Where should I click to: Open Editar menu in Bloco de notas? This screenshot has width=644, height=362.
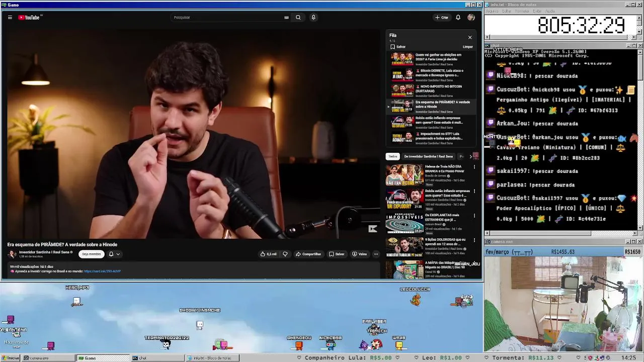point(507,11)
